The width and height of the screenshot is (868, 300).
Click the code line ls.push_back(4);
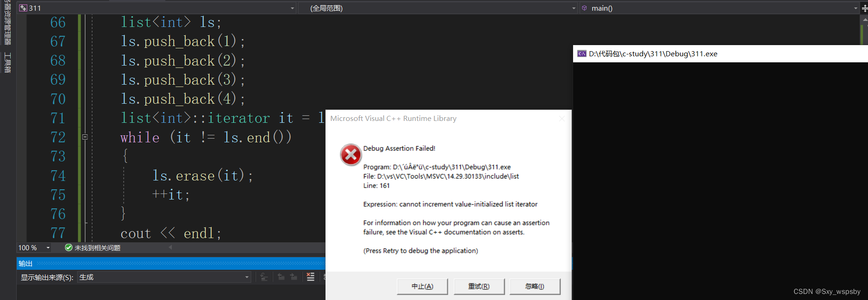tap(183, 99)
